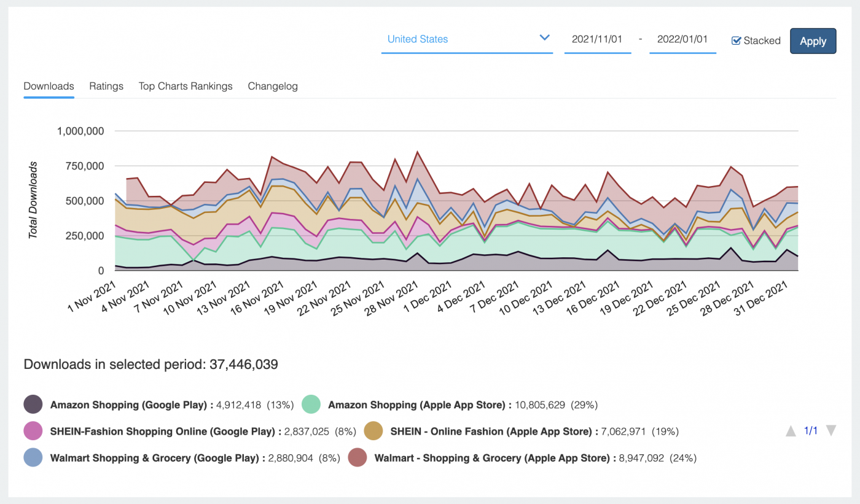Open the Changelog section

(x=273, y=86)
